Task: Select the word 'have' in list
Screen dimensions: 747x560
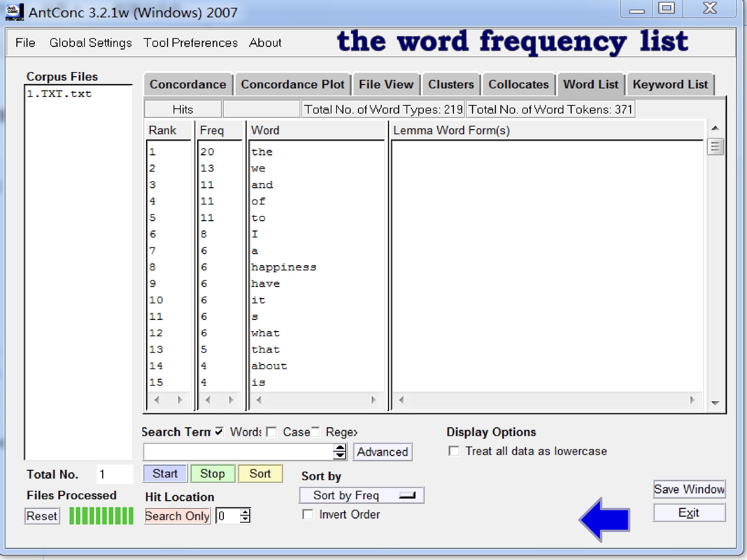Action: point(265,284)
